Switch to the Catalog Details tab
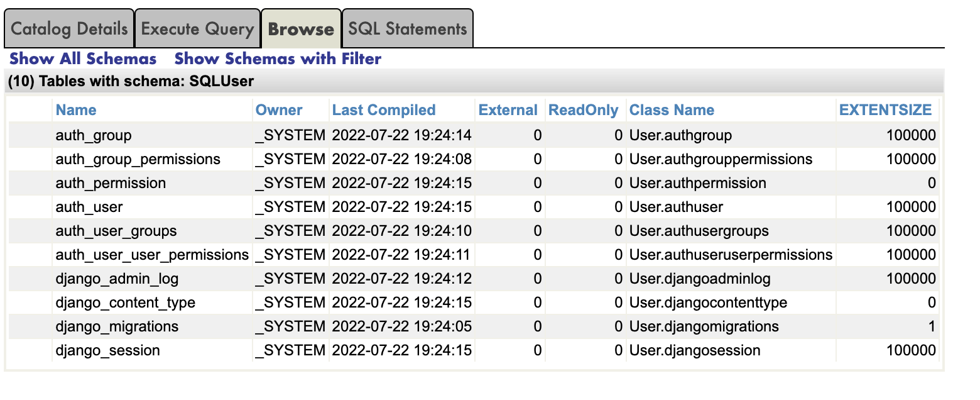Viewport: 980px width, 400px height. (x=69, y=29)
